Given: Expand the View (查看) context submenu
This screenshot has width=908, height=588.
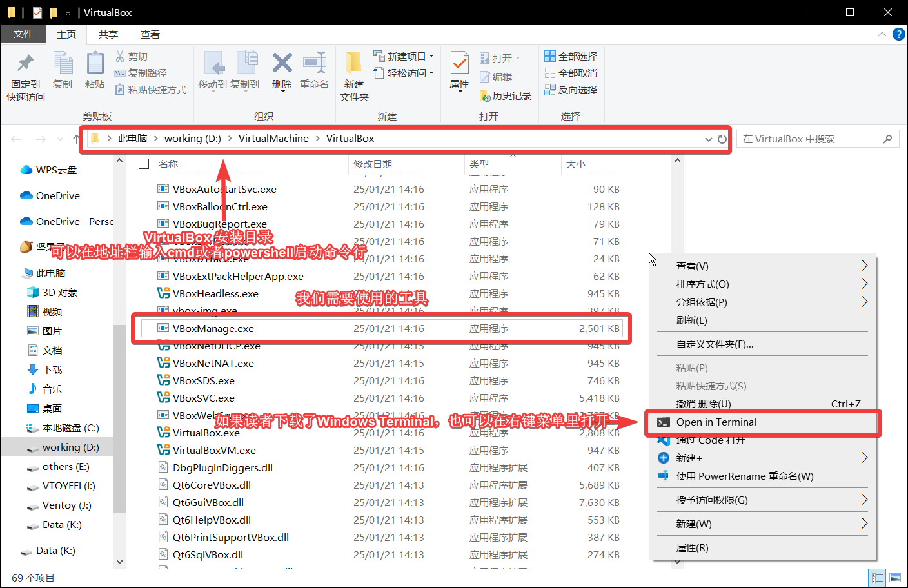Looking at the screenshot, I should coord(770,266).
